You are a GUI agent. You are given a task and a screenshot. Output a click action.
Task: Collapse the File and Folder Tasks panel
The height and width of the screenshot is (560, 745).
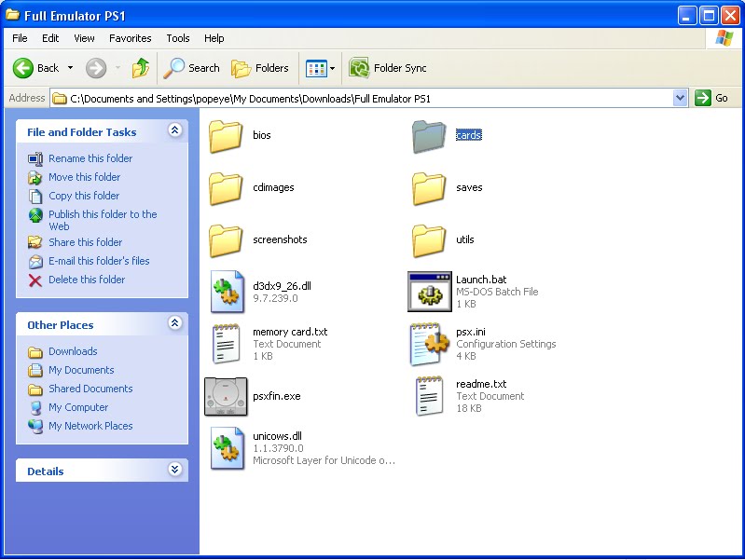coord(175,130)
